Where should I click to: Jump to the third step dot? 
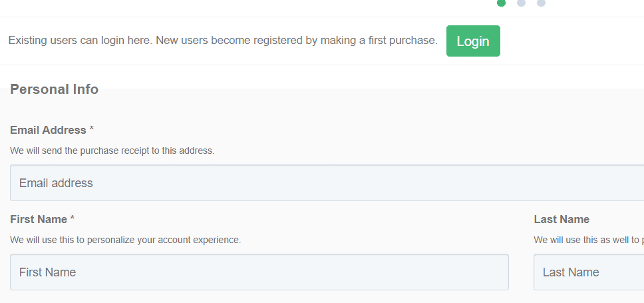pyautogui.click(x=542, y=3)
